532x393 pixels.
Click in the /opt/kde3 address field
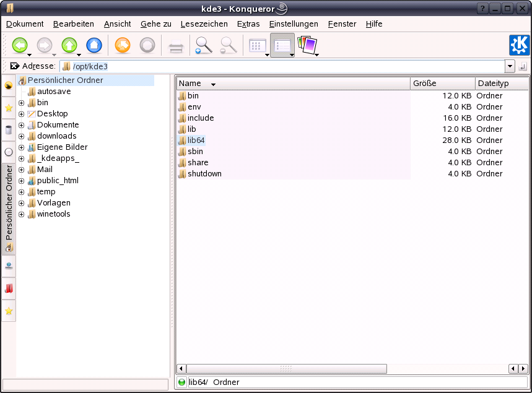tap(282, 66)
